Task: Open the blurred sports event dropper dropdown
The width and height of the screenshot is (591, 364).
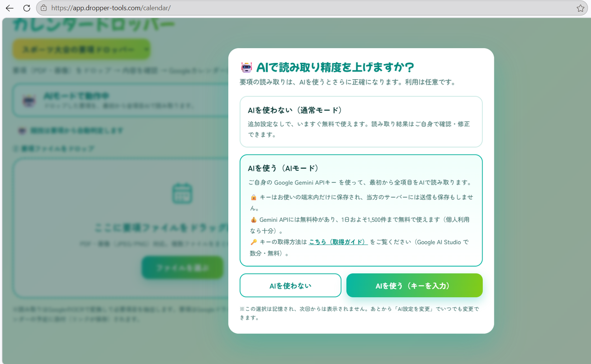Action: 81,50
